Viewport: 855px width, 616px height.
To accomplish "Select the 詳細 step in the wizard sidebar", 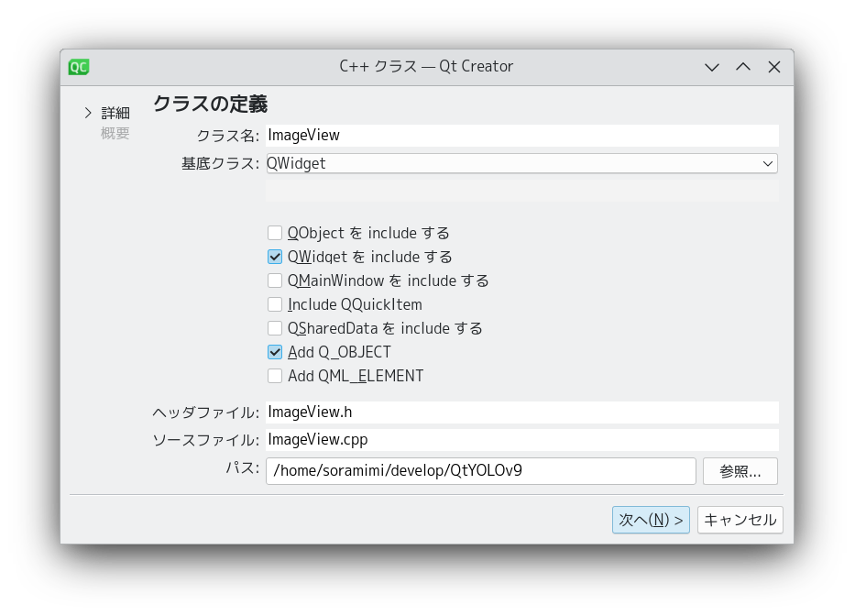I will click(x=115, y=113).
